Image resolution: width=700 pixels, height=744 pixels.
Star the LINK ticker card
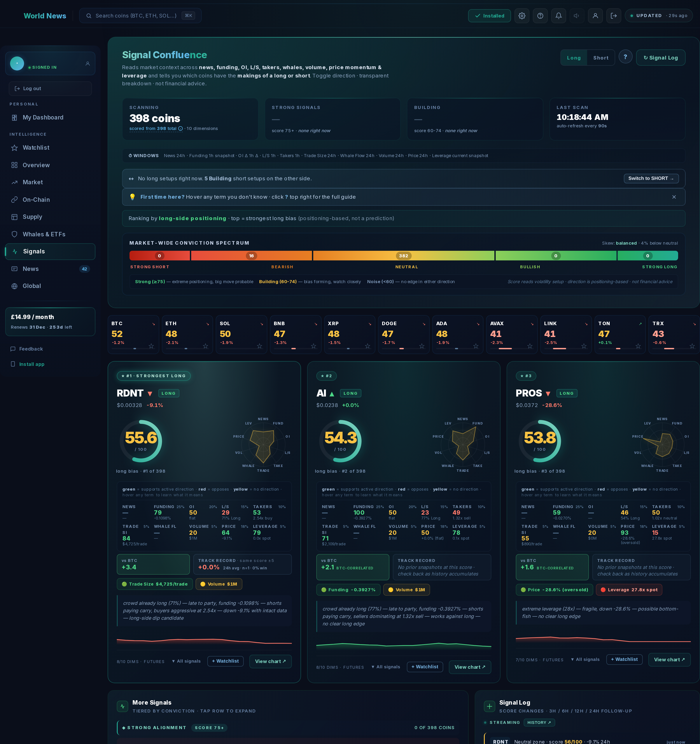[584, 346]
